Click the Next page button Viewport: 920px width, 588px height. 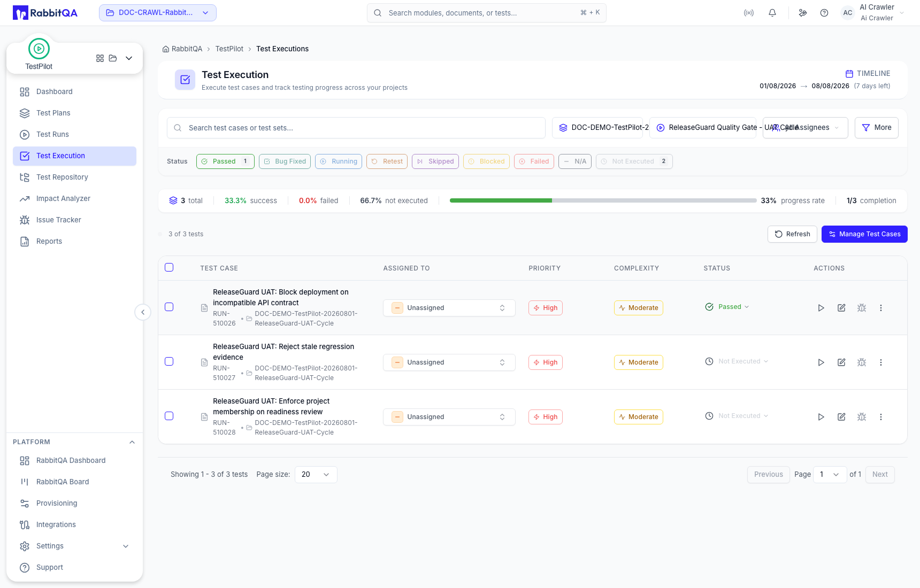pos(880,475)
